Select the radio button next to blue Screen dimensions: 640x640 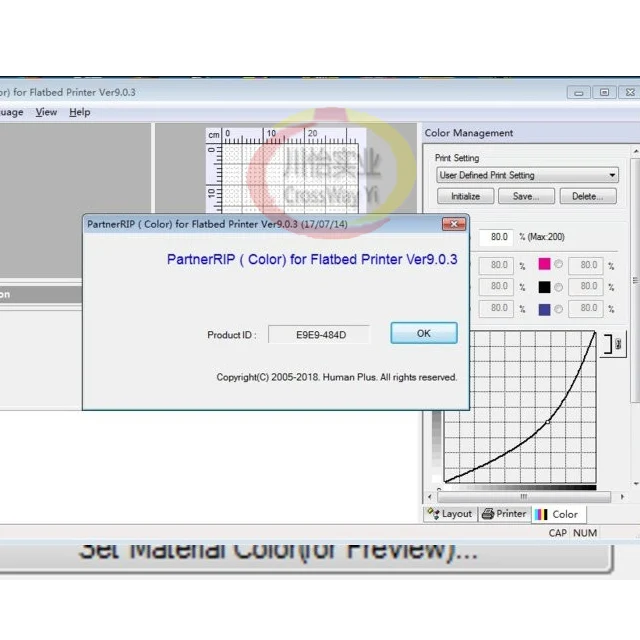[558, 309]
